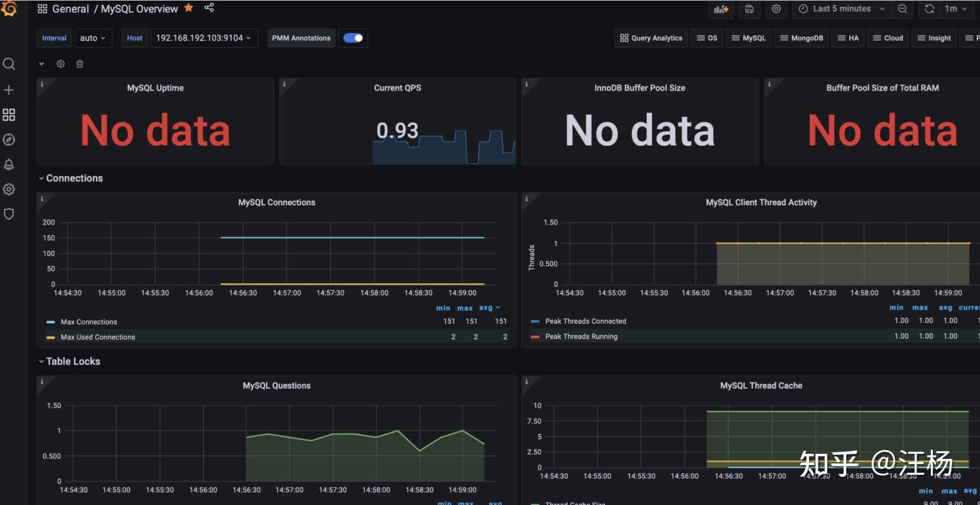Show info for MySQL Thread Cache panel

click(x=526, y=382)
